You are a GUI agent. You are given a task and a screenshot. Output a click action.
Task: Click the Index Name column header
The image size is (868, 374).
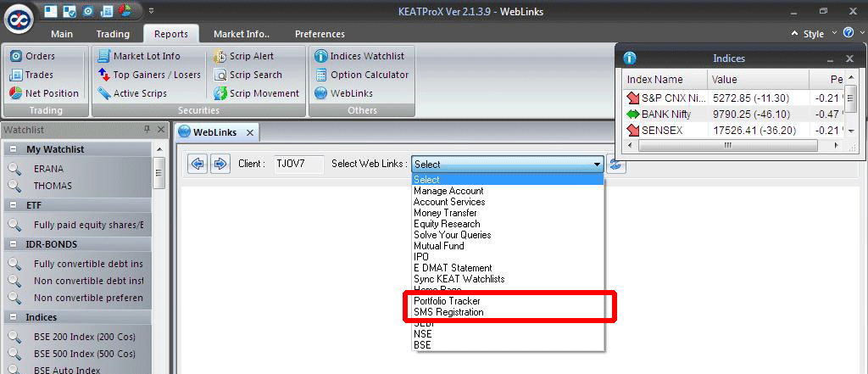(665, 80)
